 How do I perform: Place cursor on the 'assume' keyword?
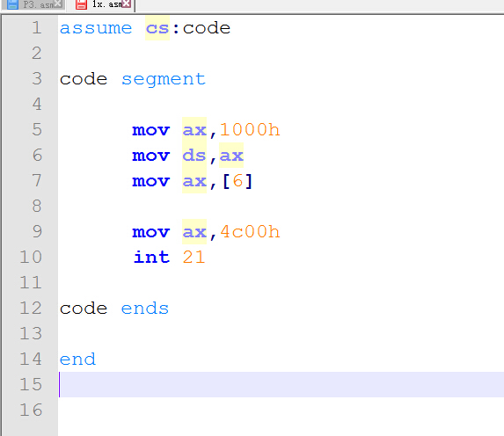[96, 28]
